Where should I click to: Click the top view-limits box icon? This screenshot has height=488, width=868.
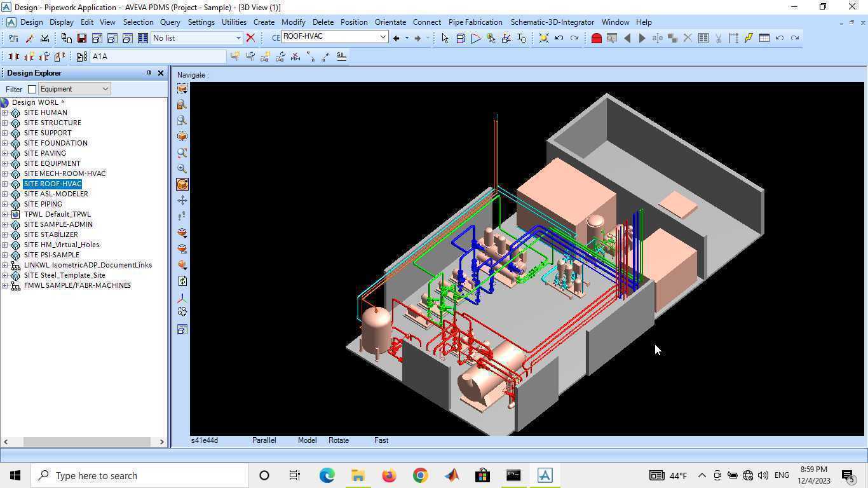pos(182,88)
